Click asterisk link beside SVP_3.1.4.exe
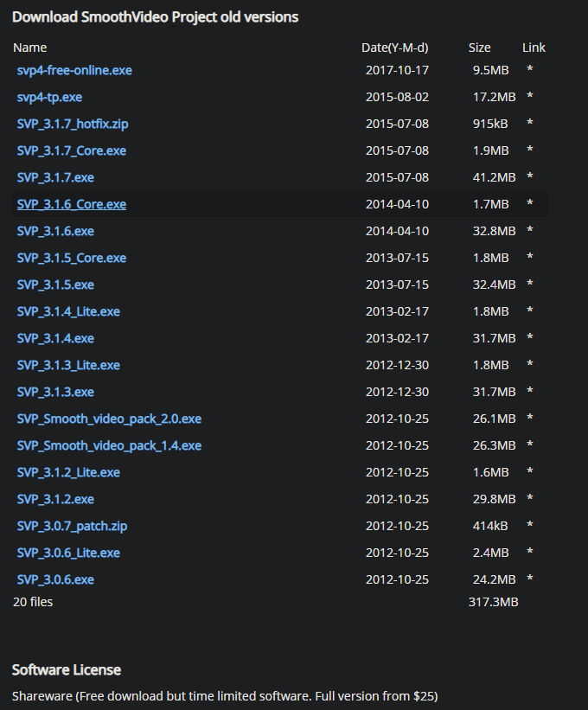This screenshot has width=588, height=710. (x=529, y=339)
